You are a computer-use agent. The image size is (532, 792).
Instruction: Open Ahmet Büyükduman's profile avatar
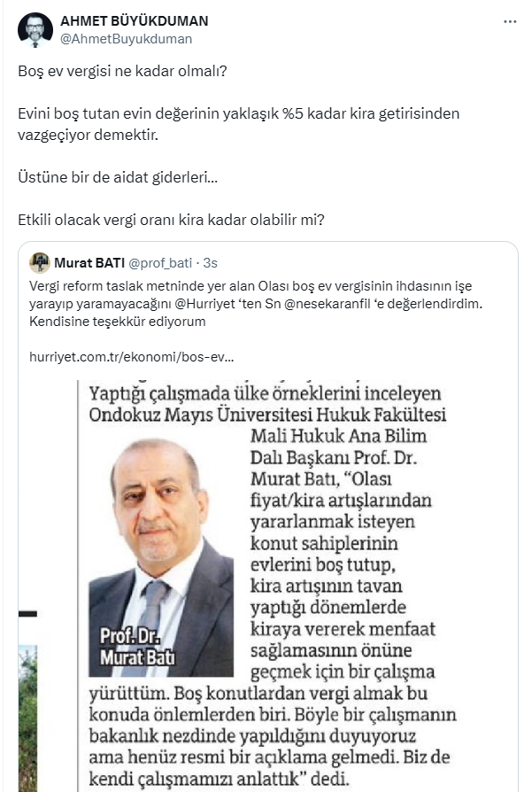tap(35, 30)
